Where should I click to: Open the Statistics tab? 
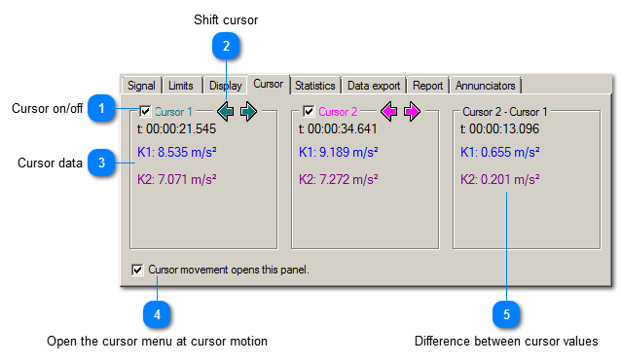click(x=315, y=86)
